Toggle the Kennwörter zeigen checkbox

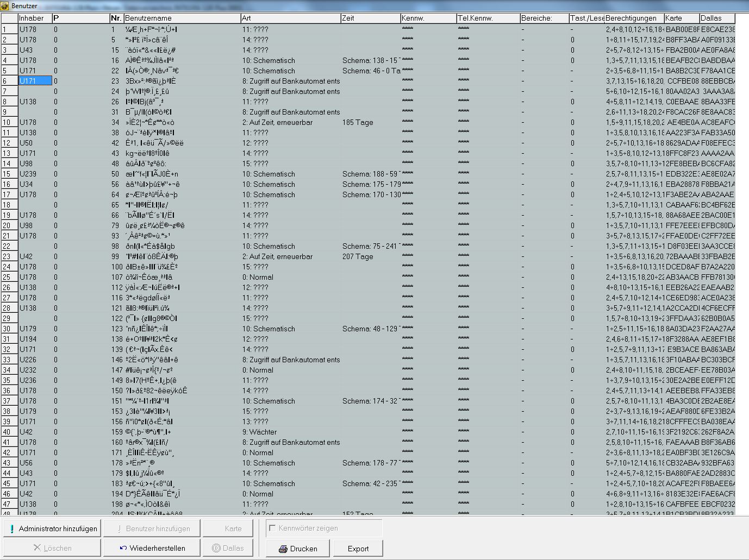coord(273,528)
